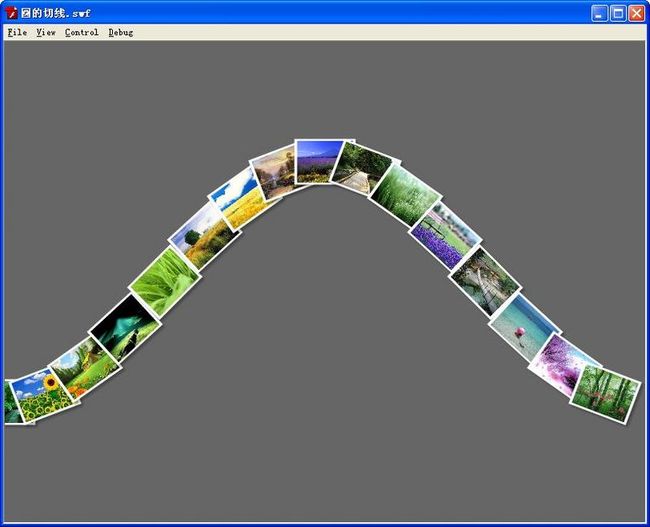Select the pink cherry blossom photo
Image resolution: width=650 pixels, height=527 pixels.
(560, 365)
